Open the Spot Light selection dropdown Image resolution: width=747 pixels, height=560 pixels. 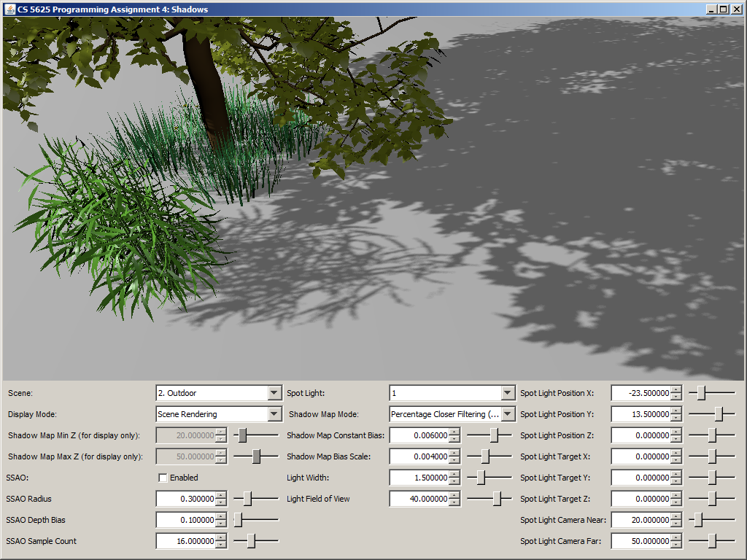tap(508, 393)
